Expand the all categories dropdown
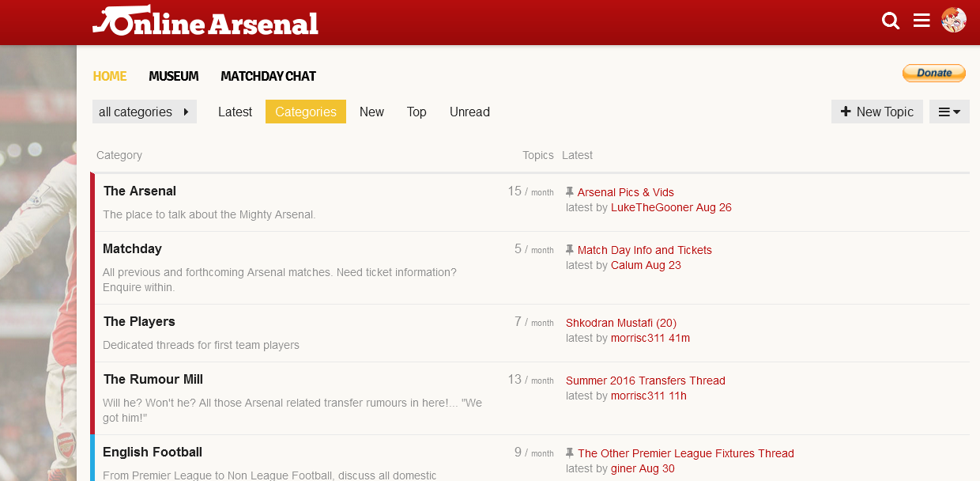Viewport: 980px width, 481px height. tap(144, 112)
